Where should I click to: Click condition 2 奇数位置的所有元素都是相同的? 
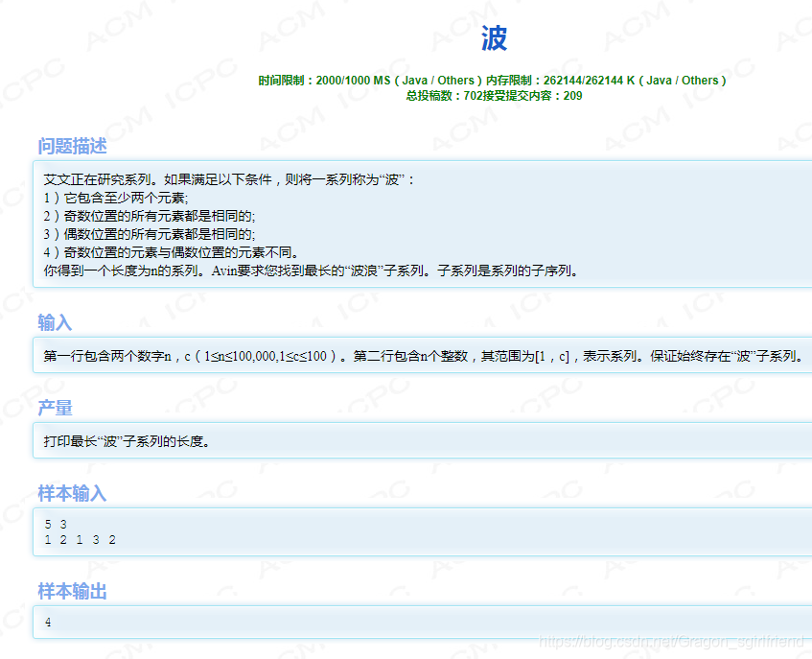tap(150, 216)
